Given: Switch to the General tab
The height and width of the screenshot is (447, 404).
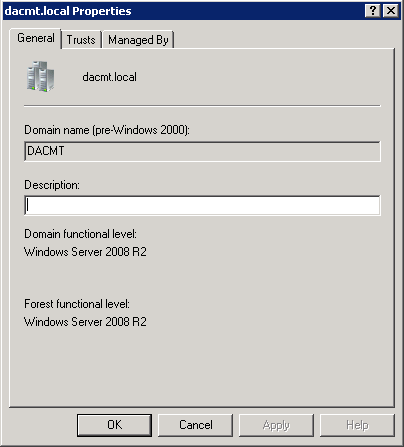Looking at the screenshot, I should tap(36, 38).
